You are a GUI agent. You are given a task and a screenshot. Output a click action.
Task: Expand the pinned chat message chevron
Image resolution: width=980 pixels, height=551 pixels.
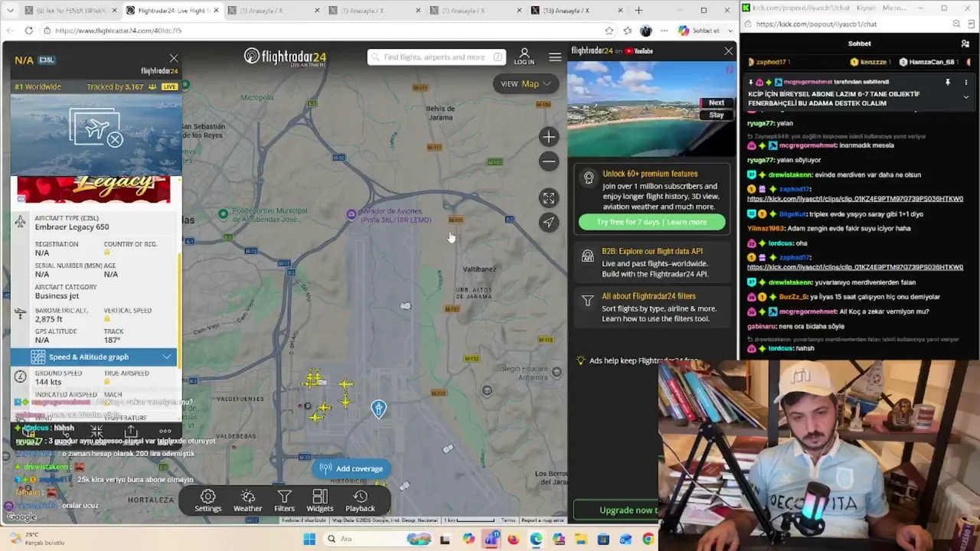coord(965,97)
